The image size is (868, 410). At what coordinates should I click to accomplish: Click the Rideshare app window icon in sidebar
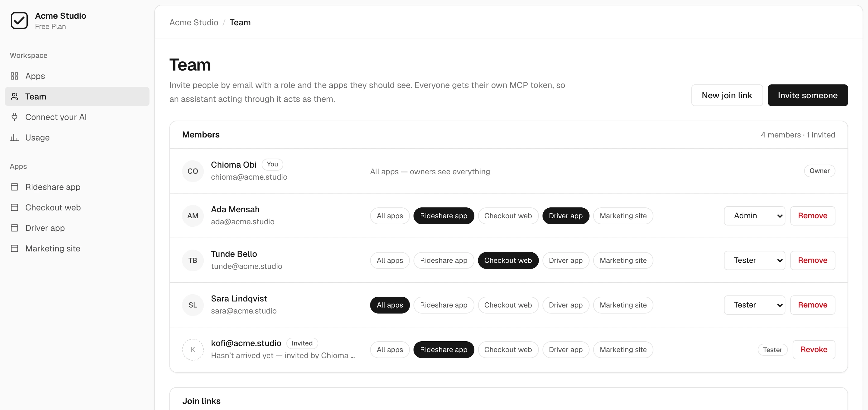click(x=14, y=187)
